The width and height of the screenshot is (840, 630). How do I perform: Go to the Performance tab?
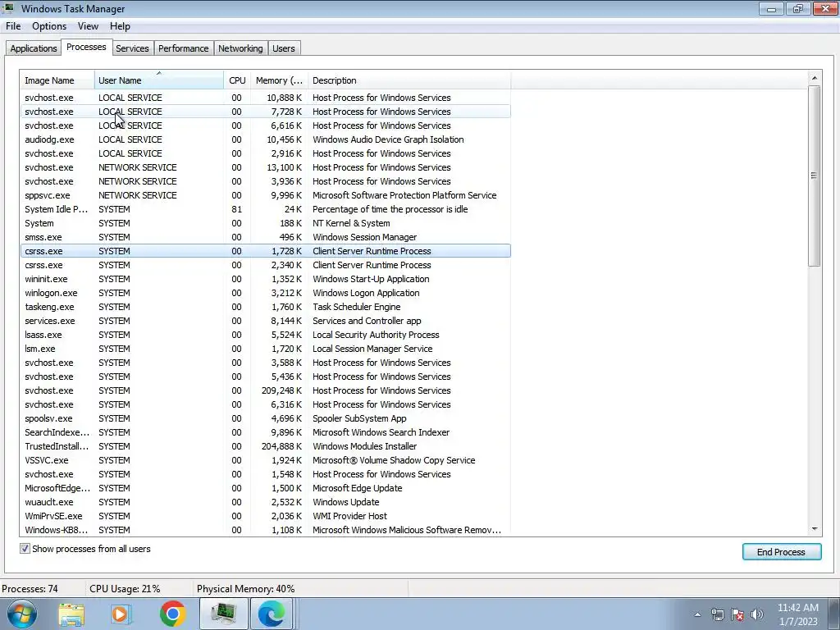pos(183,48)
